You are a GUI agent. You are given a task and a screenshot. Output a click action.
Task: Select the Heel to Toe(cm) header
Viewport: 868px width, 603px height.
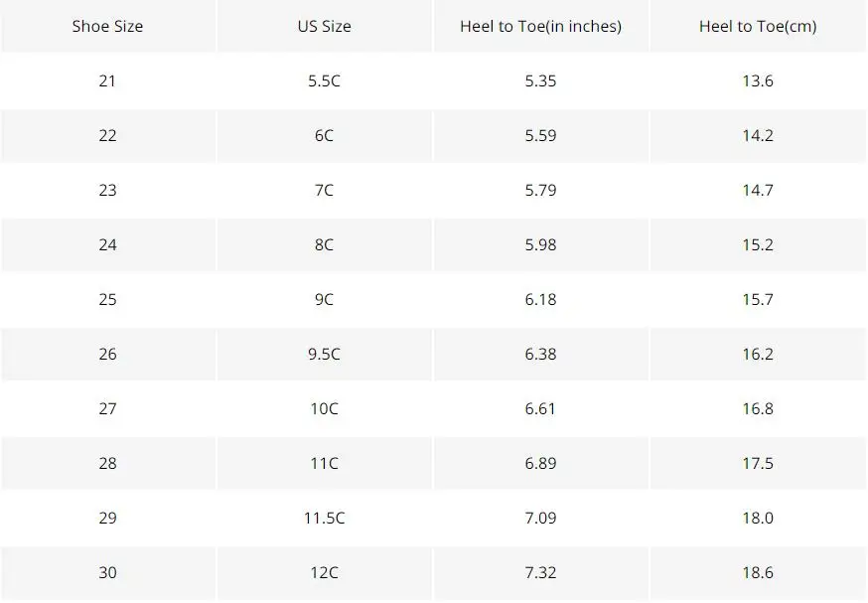pos(758,26)
